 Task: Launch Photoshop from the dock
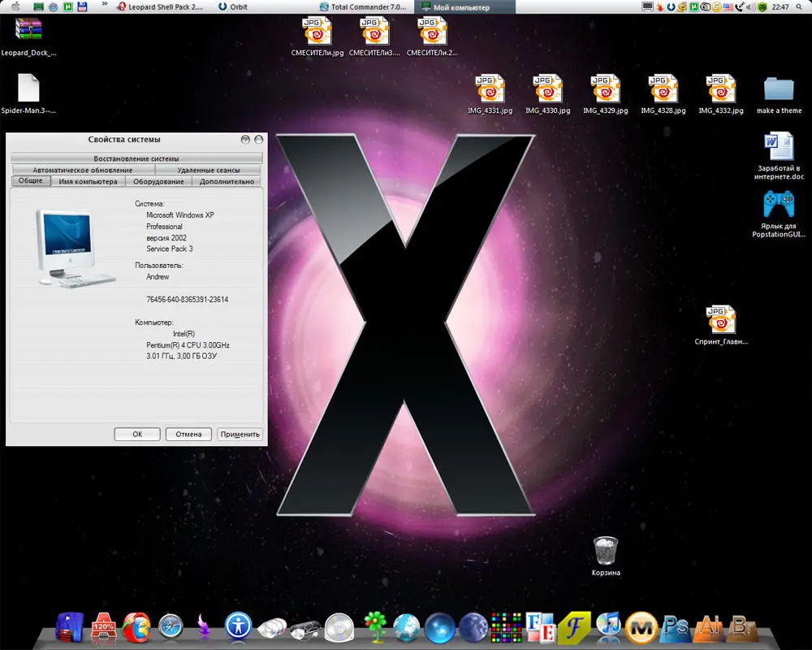(676, 627)
